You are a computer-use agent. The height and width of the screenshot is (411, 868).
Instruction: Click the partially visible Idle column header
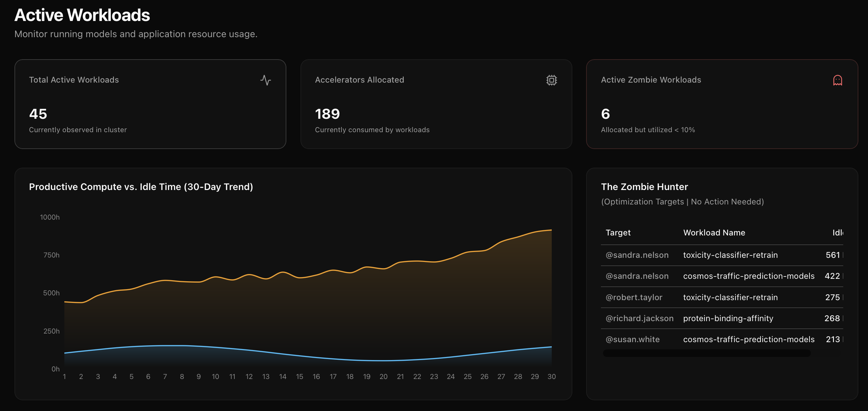point(837,233)
